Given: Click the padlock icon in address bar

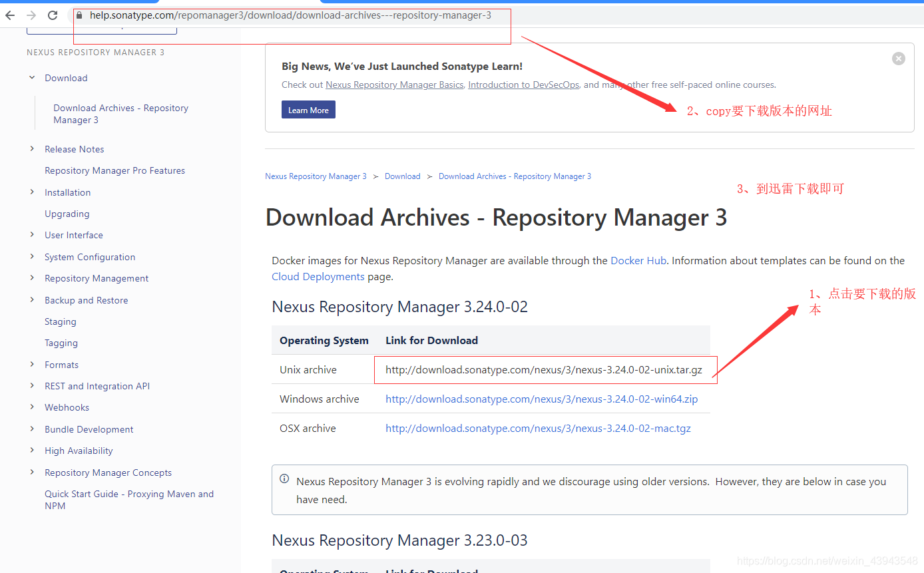Looking at the screenshot, I should coord(79,15).
